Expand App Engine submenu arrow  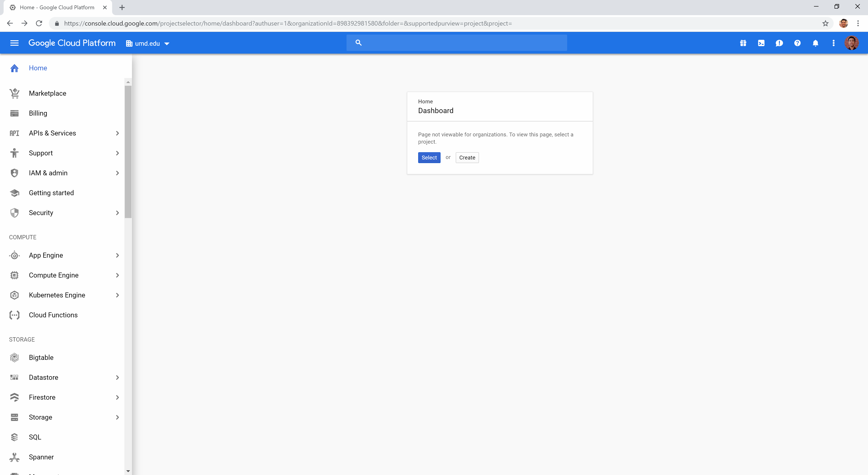[x=117, y=255]
